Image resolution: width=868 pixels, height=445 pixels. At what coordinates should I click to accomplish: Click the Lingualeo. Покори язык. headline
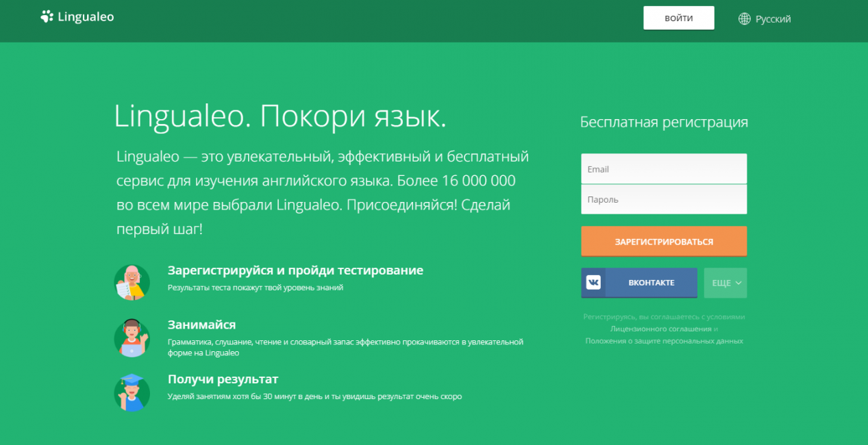tap(280, 116)
